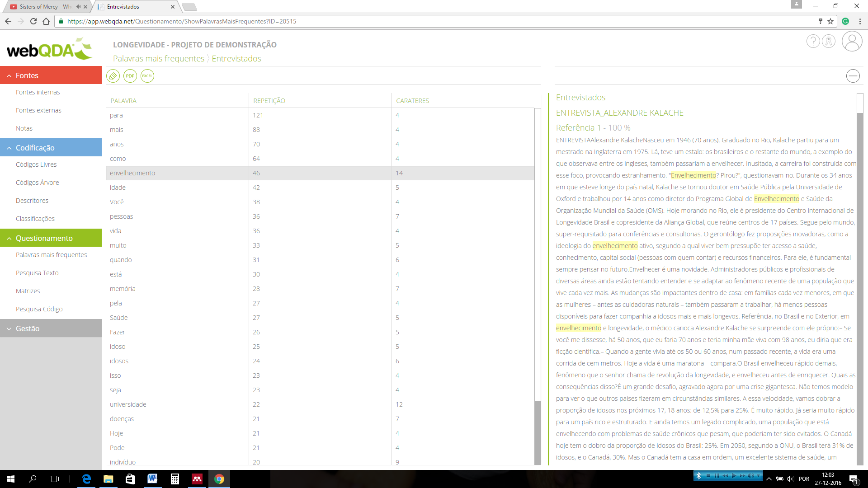The image size is (868, 488).
Task: Select the Fontes internas tree item
Action: (x=38, y=92)
